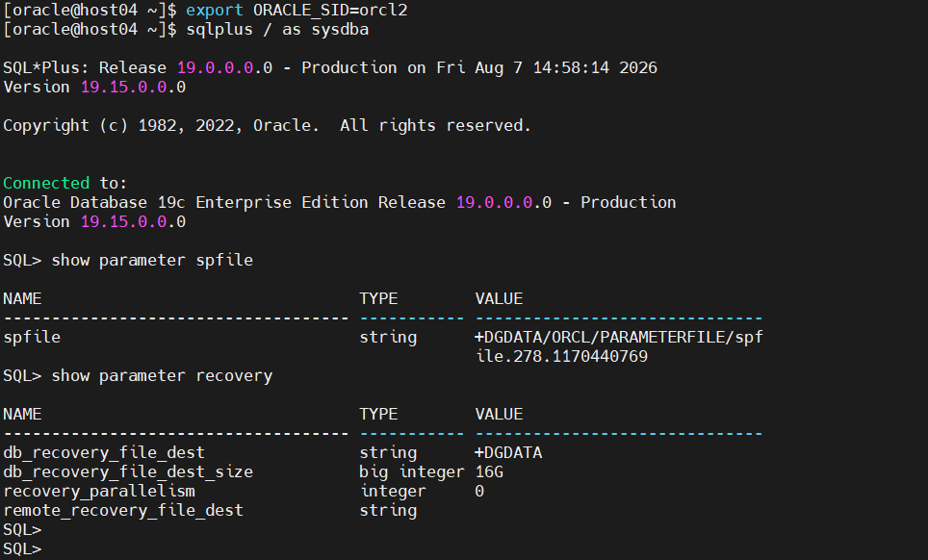The width and height of the screenshot is (928, 560).
Task: Click the 'integer' type in recovery_parallelism row
Action: point(393,492)
